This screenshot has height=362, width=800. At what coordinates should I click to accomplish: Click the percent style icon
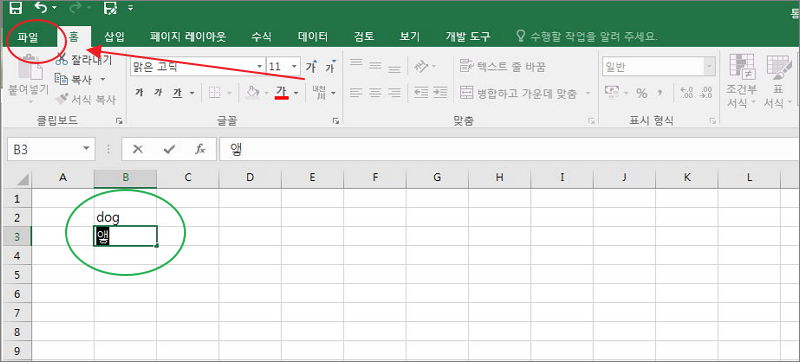pos(641,93)
